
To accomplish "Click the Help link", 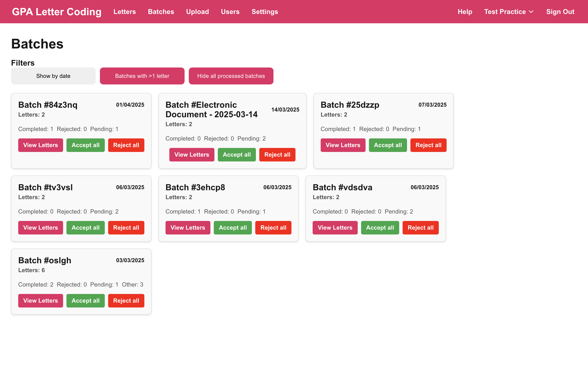I will tap(465, 12).
